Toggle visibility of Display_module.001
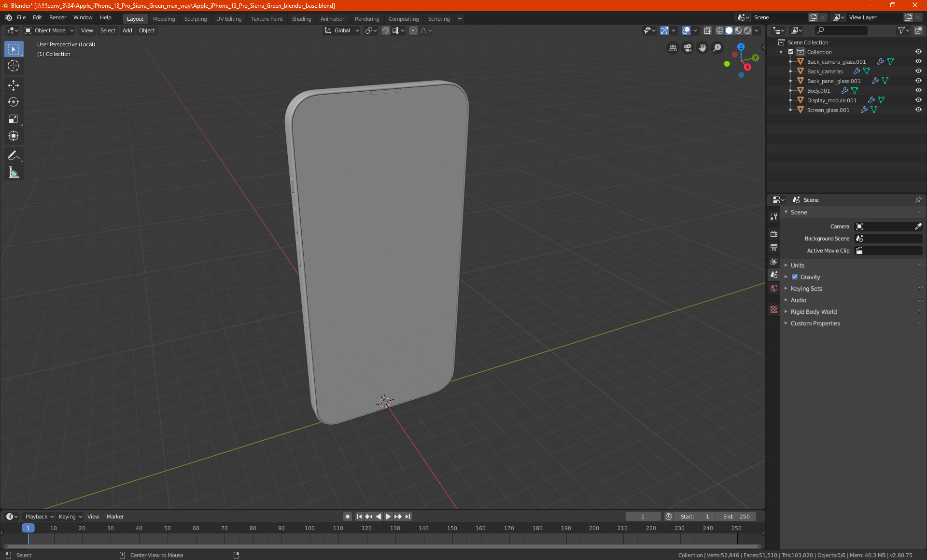 coord(919,100)
